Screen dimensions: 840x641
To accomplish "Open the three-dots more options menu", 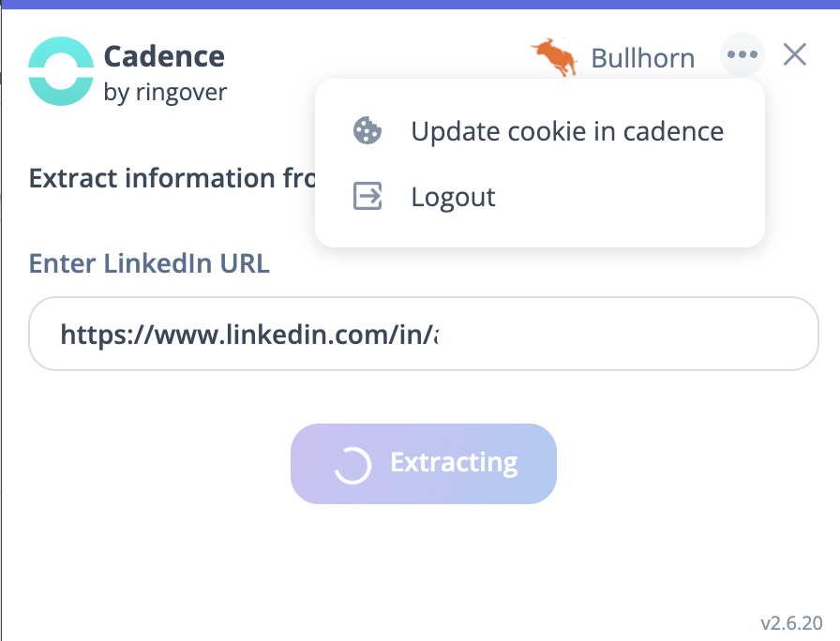I will pyautogui.click(x=742, y=55).
